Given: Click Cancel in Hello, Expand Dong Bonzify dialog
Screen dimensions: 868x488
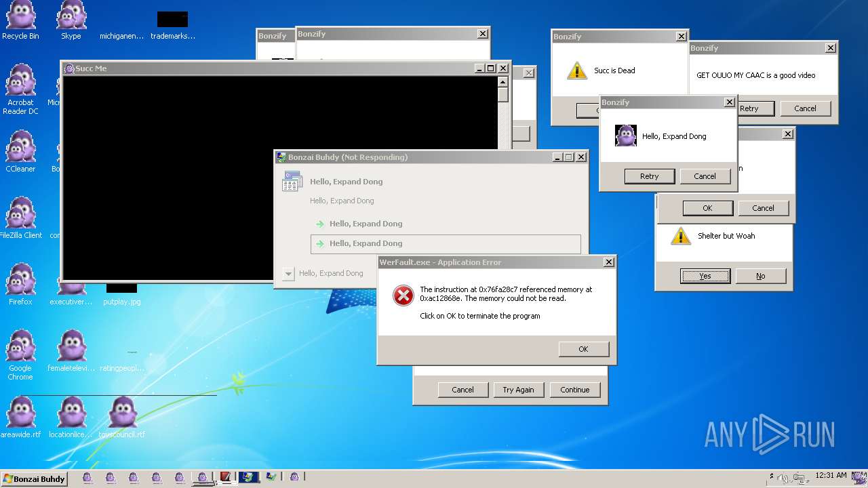Looking at the screenshot, I should pos(705,176).
